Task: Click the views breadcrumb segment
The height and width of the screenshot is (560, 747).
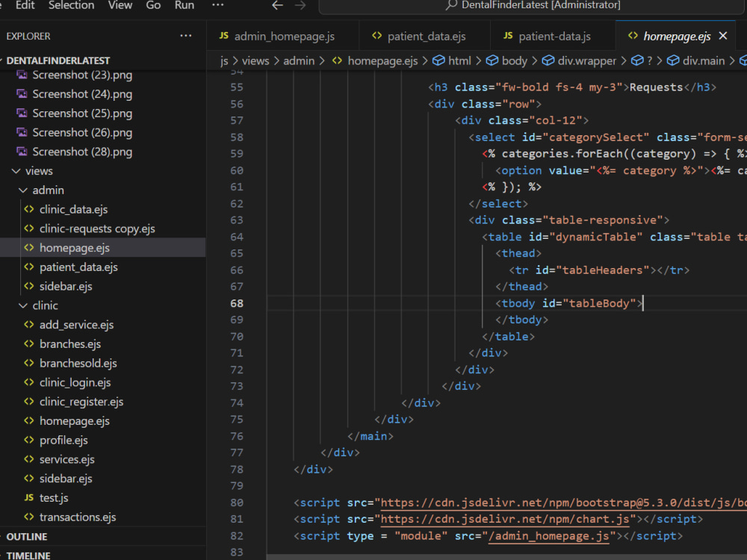Action: [255, 61]
